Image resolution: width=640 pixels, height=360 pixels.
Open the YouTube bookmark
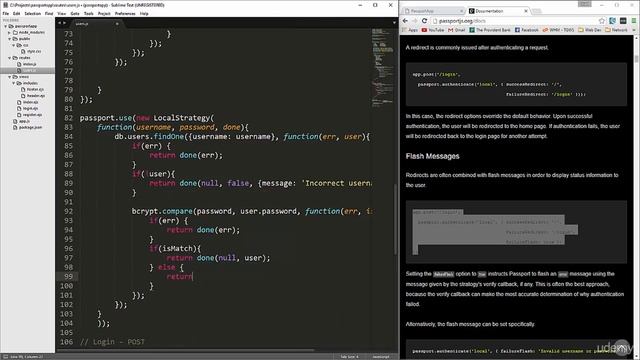click(433, 30)
